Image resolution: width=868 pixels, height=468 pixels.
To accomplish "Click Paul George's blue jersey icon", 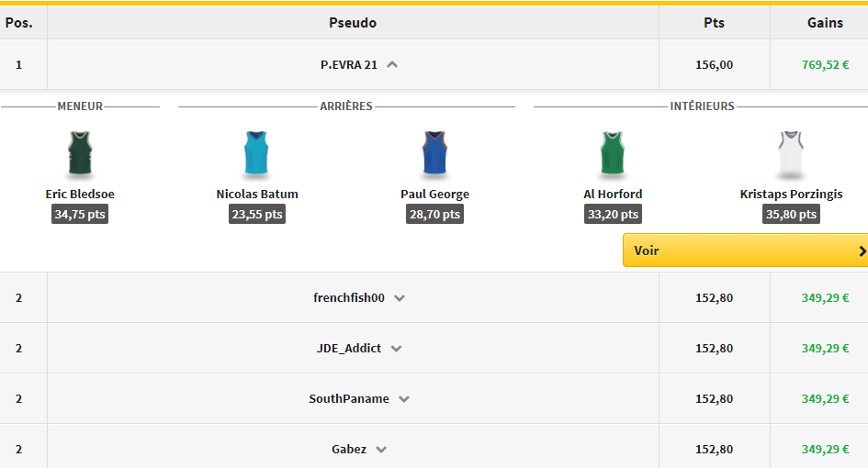I will click(x=434, y=153).
